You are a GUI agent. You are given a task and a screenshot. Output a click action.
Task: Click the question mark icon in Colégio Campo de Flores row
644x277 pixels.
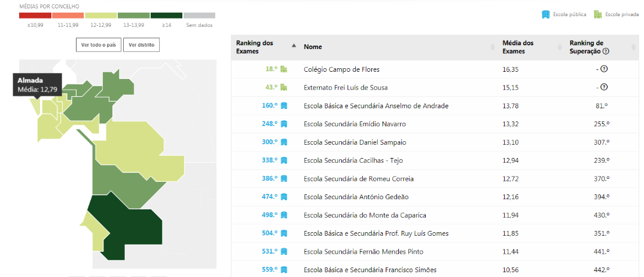coord(604,69)
